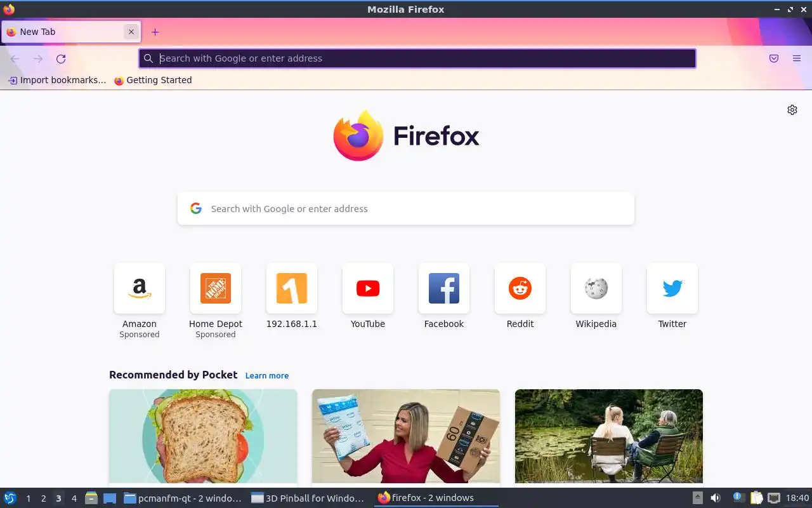Open the YouTube shortcut
The image size is (812, 508).
(368, 288)
